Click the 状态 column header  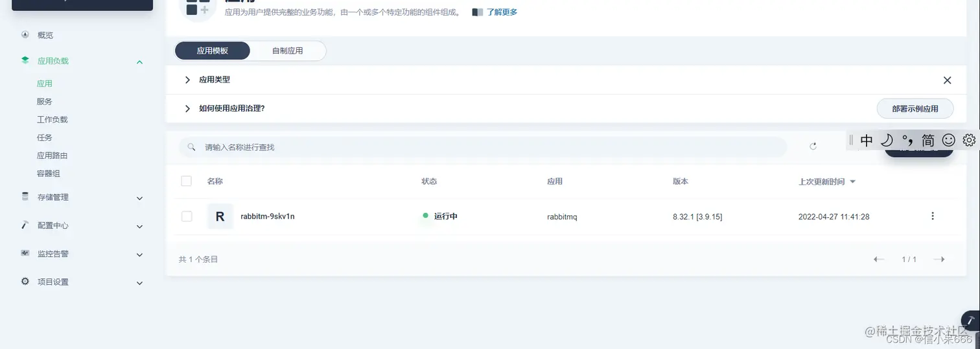(x=429, y=182)
